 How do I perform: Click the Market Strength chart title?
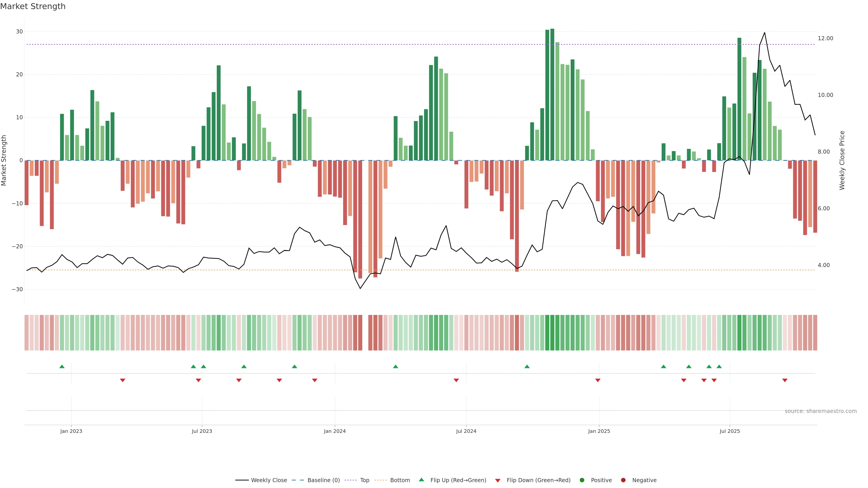click(33, 6)
